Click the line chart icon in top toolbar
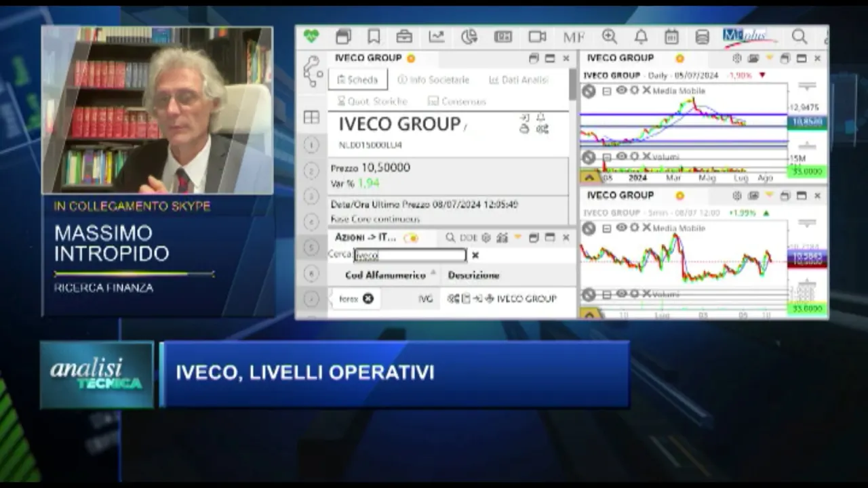Viewport: 868px width, 488px height. (x=437, y=37)
